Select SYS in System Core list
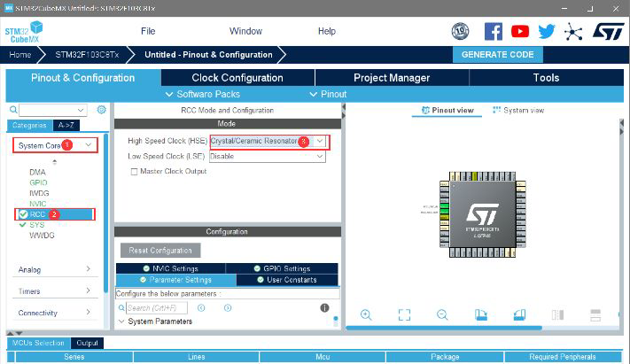 click(37, 225)
